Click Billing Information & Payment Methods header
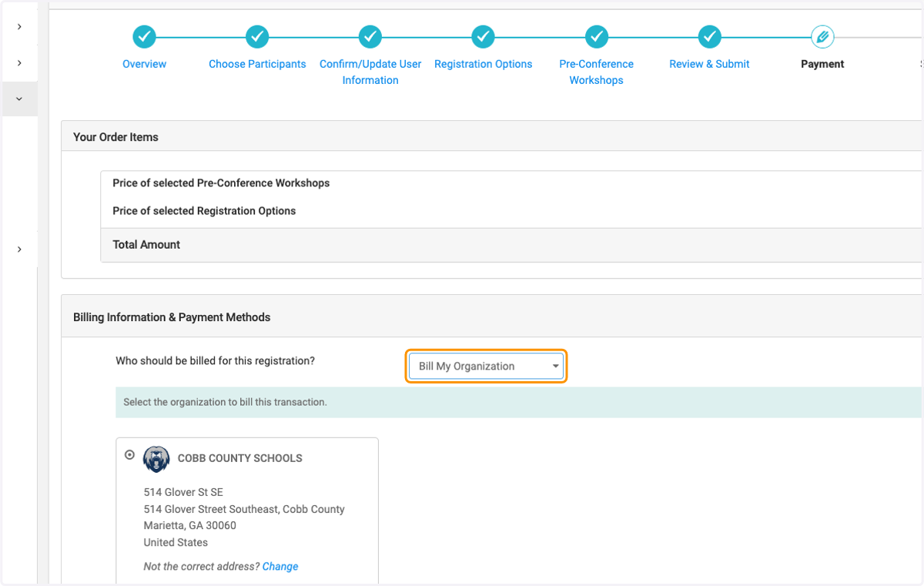Viewport: 924px width, 586px height. [491, 316]
